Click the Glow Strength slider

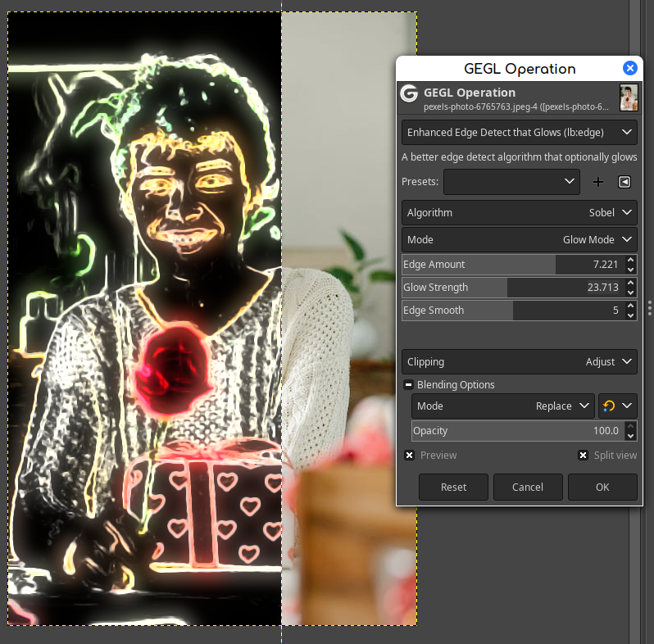coord(513,288)
